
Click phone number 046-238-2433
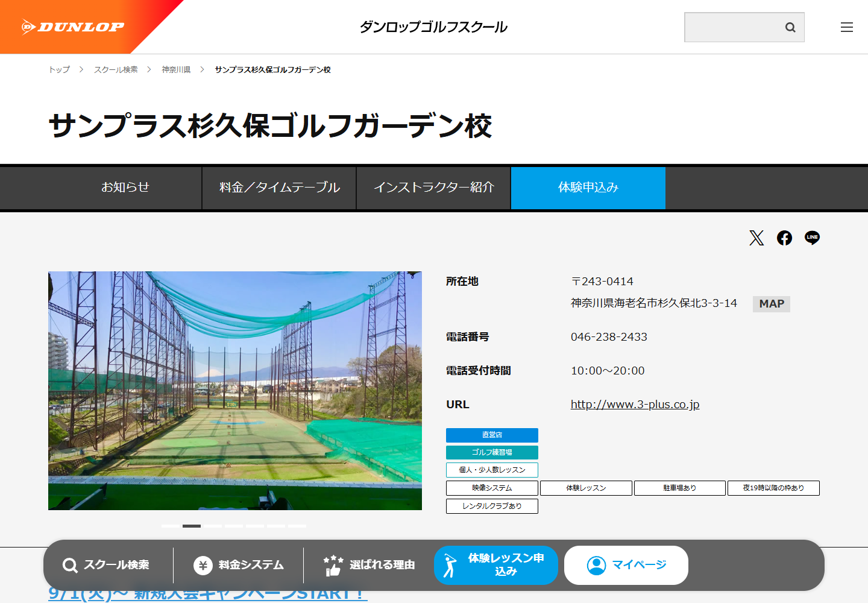(609, 337)
